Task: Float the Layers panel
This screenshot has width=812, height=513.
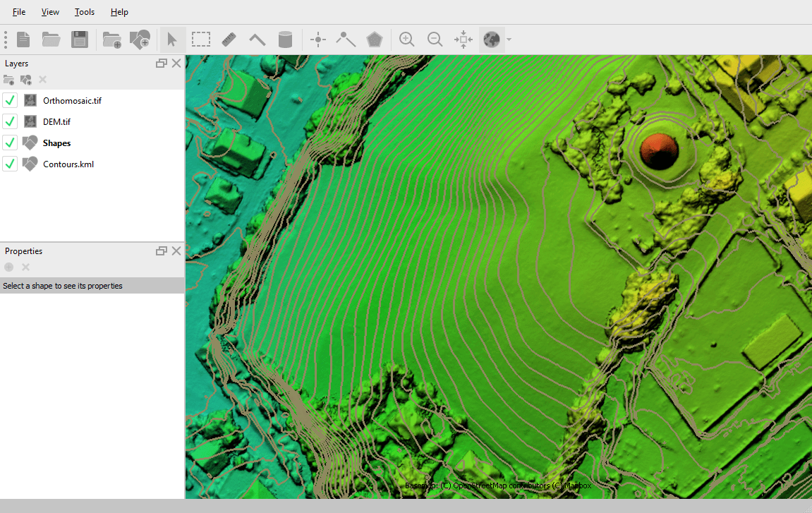Action: point(162,64)
